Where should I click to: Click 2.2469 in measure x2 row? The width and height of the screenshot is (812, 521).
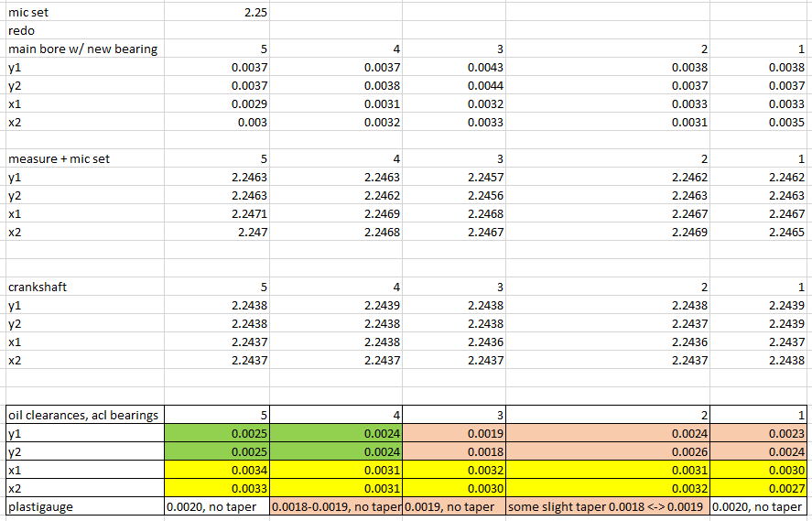tap(608, 232)
